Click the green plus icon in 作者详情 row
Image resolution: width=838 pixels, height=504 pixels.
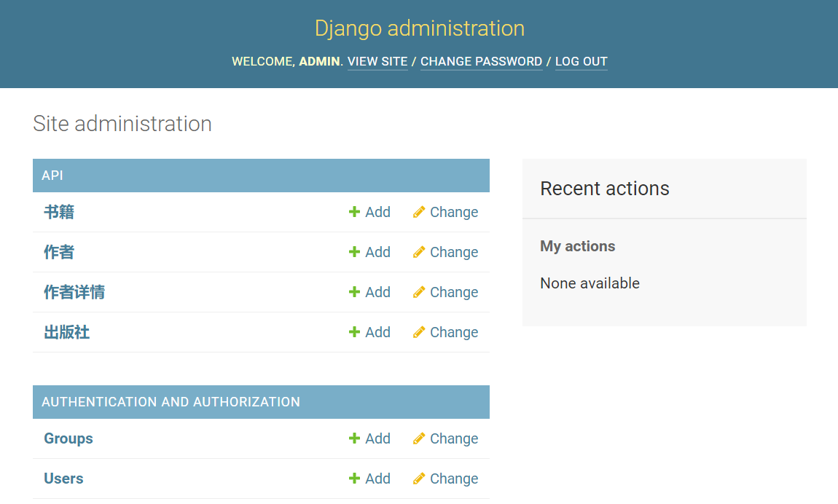pyautogui.click(x=354, y=292)
